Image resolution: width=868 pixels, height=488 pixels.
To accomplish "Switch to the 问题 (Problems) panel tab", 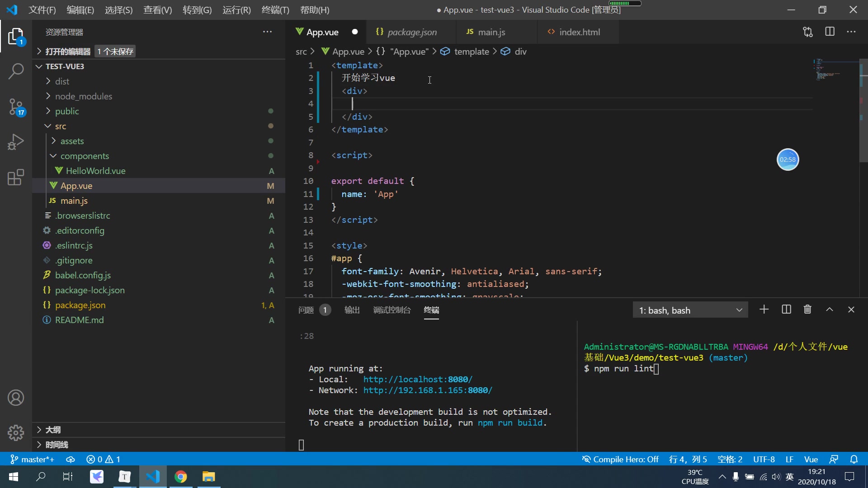I will pos(314,310).
